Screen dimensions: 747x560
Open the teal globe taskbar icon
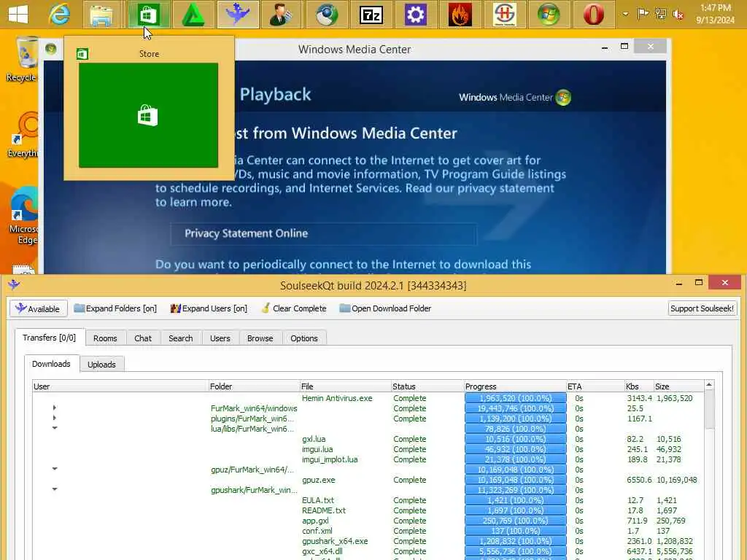tap(327, 15)
